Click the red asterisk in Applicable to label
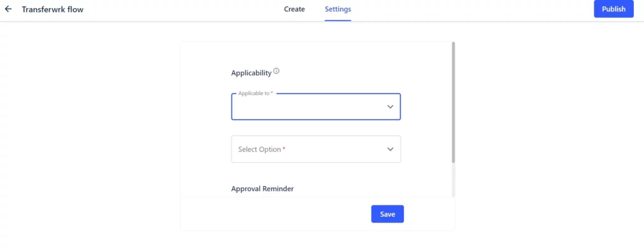This screenshot has width=644, height=252. pyautogui.click(x=272, y=93)
